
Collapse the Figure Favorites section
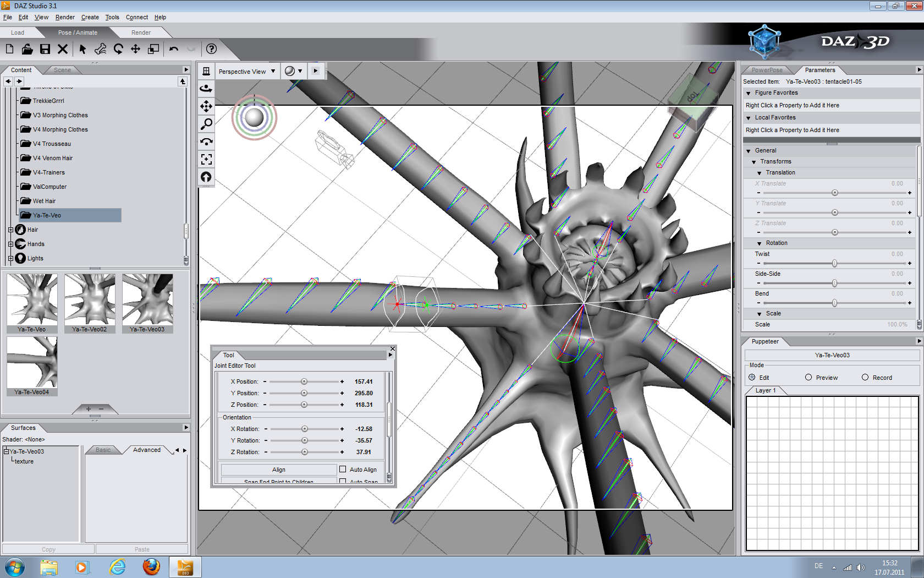click(x=749, y=93)
